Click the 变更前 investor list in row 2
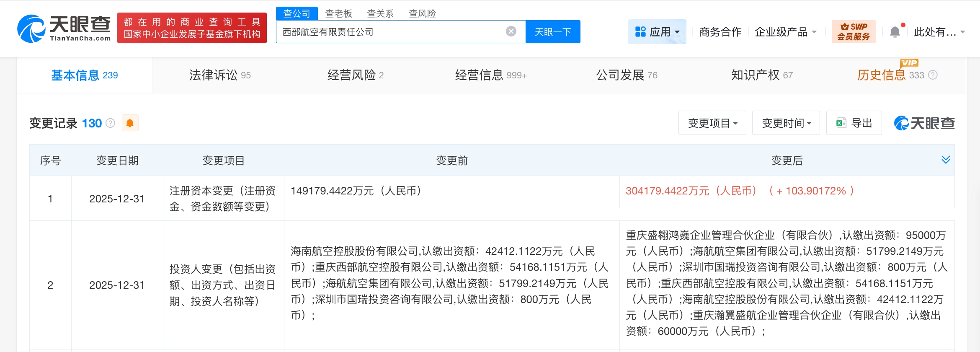Viewport: 980px width, 352px height. pyautogui.click(x=450, y=283)
